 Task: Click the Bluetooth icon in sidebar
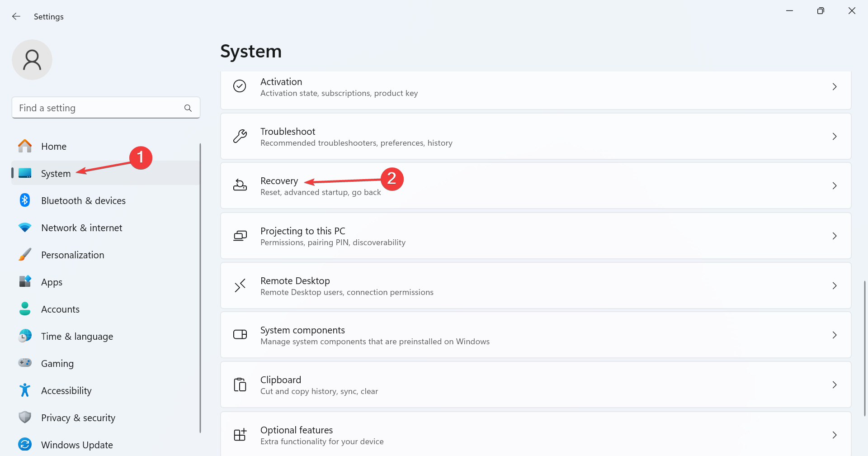25,200
